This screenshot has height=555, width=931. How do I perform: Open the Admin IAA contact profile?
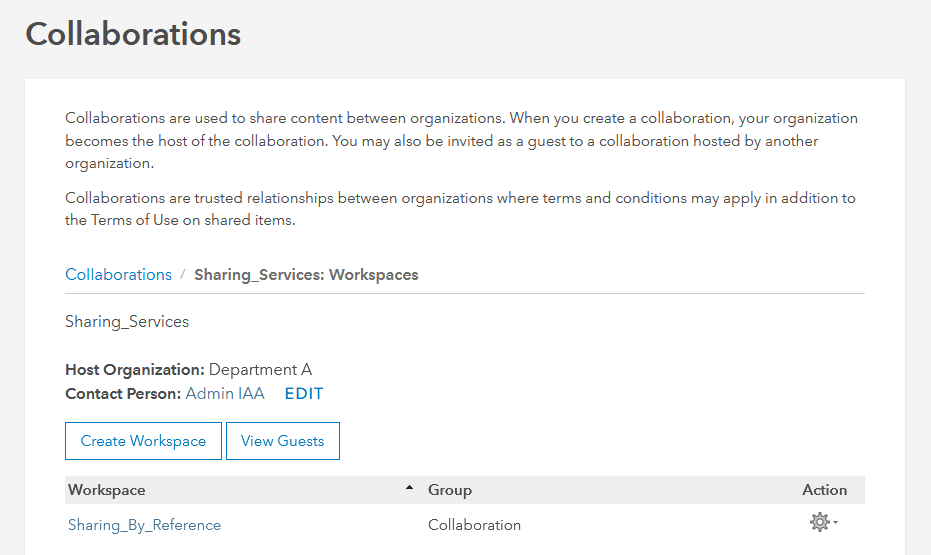(x=225, y=394)
